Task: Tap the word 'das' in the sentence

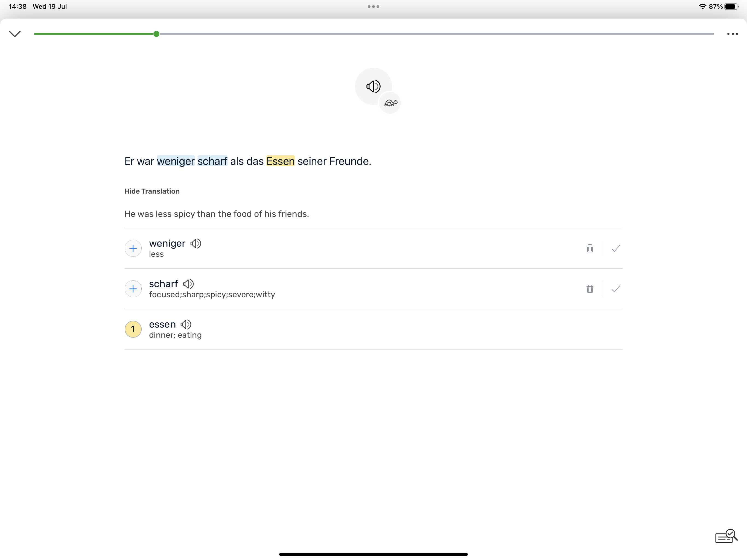Action: tap(255, 161)
